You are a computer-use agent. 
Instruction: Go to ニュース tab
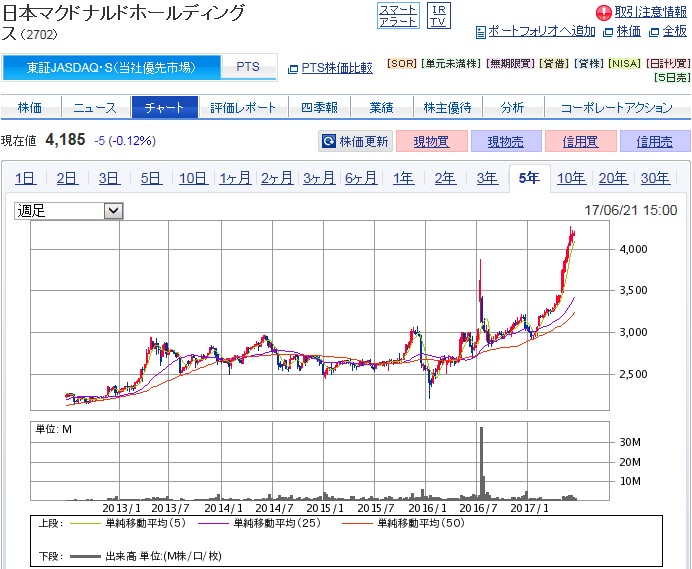click(95, 107)
